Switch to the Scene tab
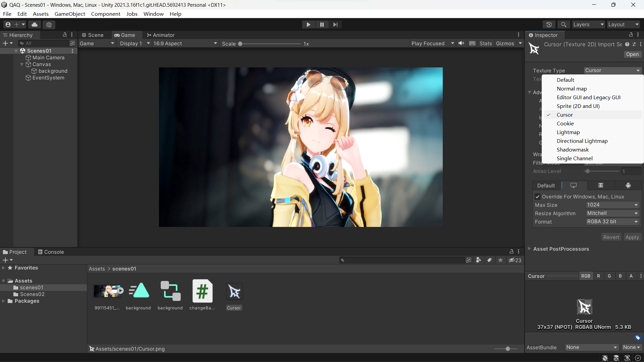The image size is (644, 362). [x=93, y=35]
